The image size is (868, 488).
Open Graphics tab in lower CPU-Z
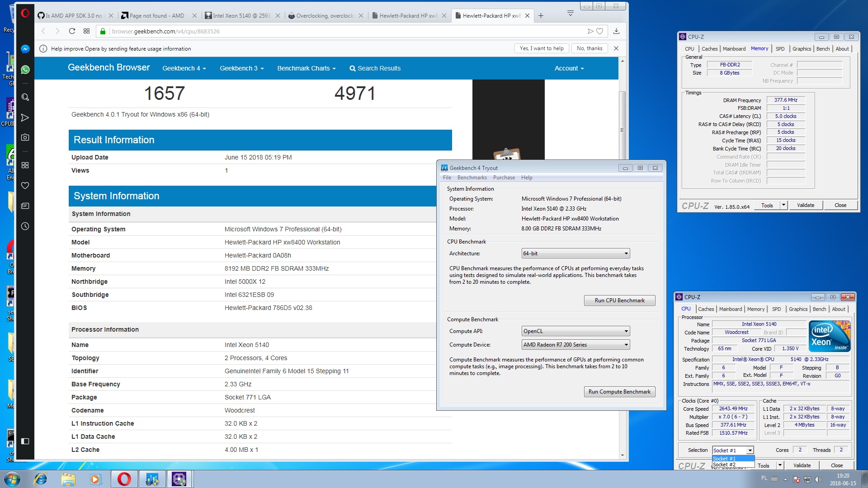point(798,309)
